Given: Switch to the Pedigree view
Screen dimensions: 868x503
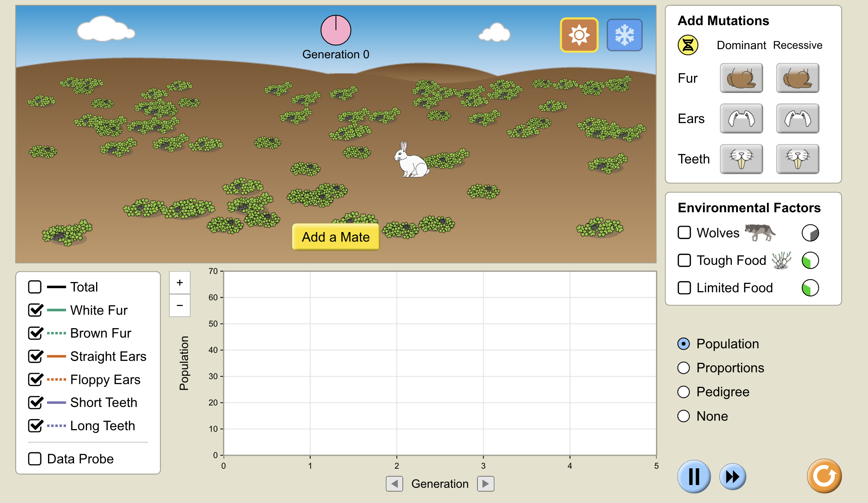Looking at the screenshot, I should click(683, 392).
